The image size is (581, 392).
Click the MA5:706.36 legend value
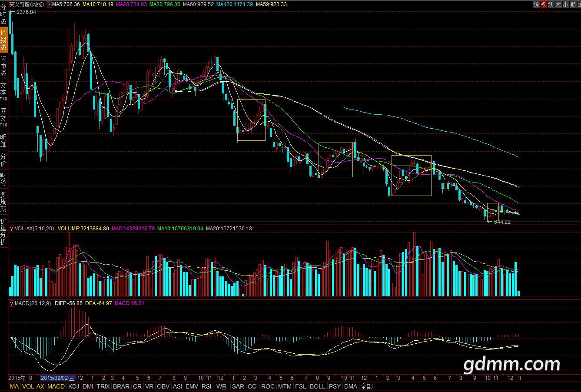tap(66, 4)
